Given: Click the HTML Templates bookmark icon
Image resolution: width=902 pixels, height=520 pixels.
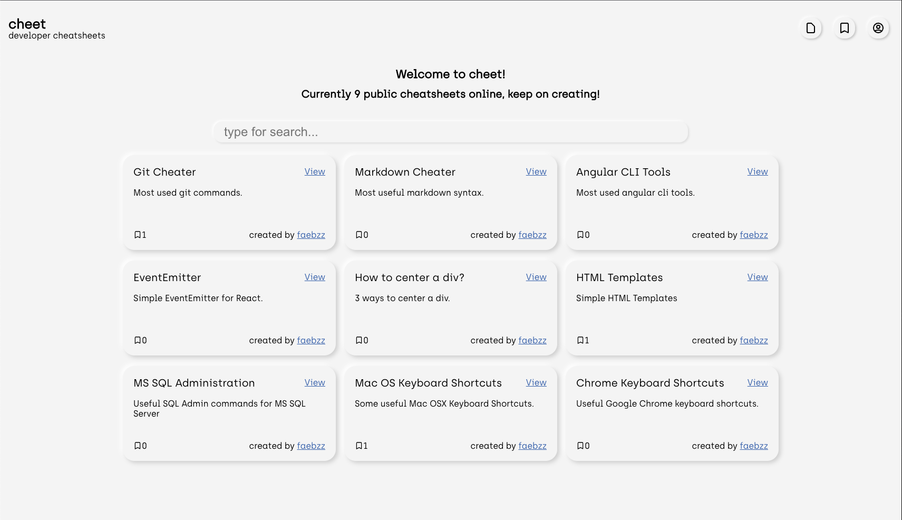Looking at the screenshot, I should (580, 341).
